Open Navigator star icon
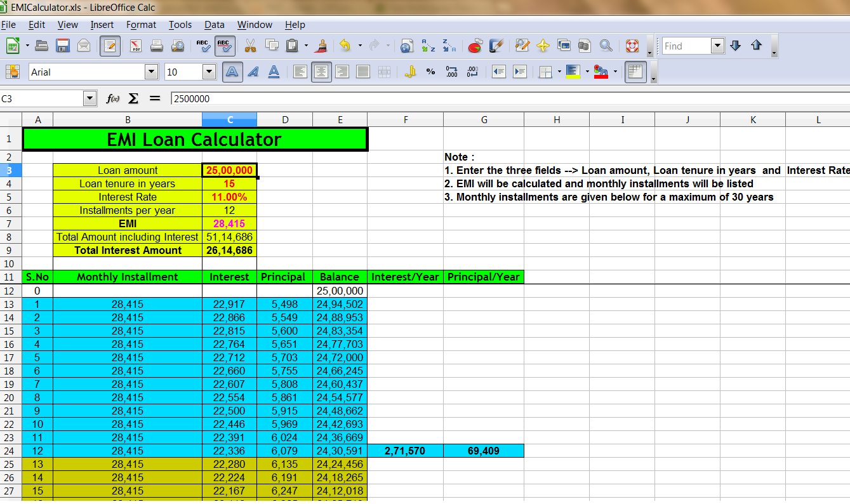The width and height of the screenshot is (850, 504). coord(543,46)
